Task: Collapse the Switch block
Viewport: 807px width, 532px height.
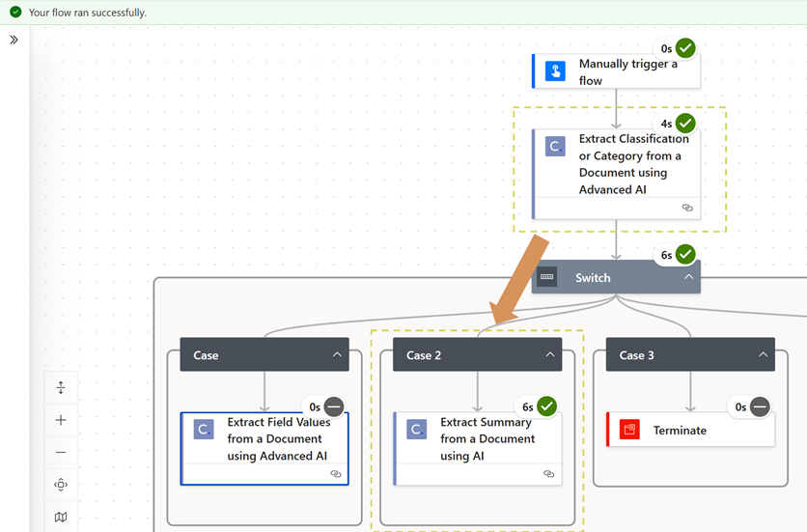Action: point(688,277)
